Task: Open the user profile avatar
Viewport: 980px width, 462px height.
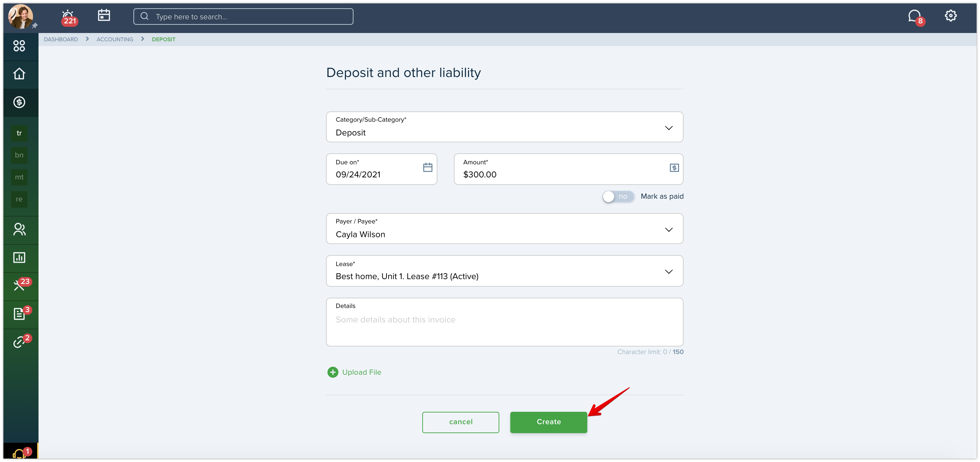Action: tap(21, 16)
